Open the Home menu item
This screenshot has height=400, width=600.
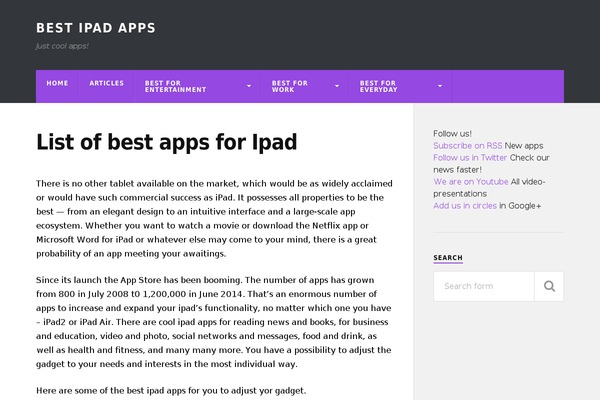point(57,83)
